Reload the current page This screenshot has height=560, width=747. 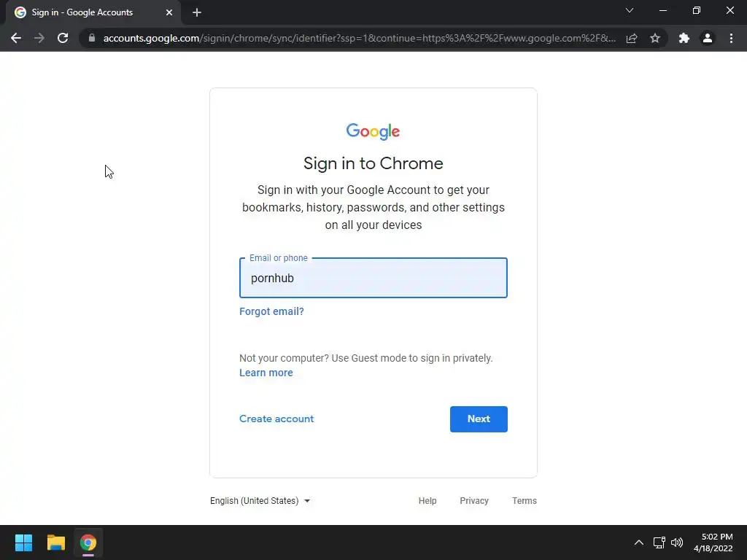[x=63, y=38]
